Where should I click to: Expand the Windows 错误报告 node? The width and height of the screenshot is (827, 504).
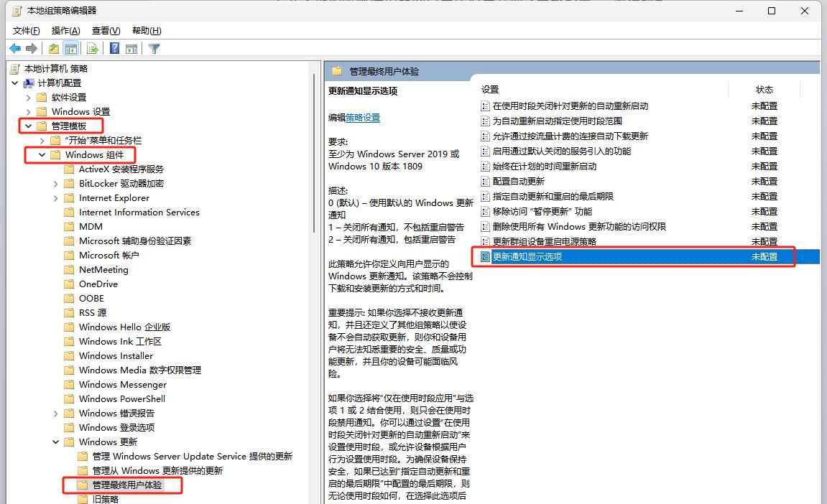[x=56, y=413]
